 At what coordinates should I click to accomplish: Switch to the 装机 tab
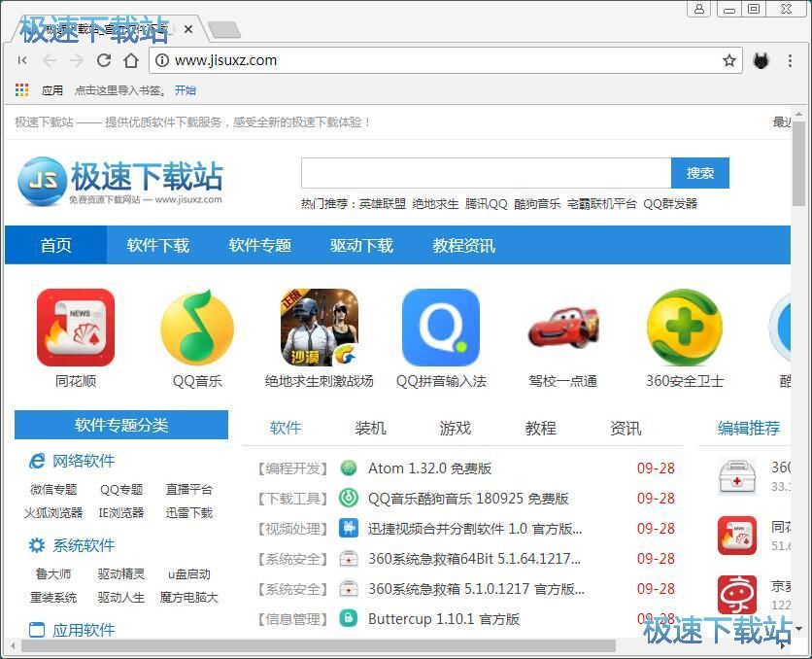[x=370, y=428]
